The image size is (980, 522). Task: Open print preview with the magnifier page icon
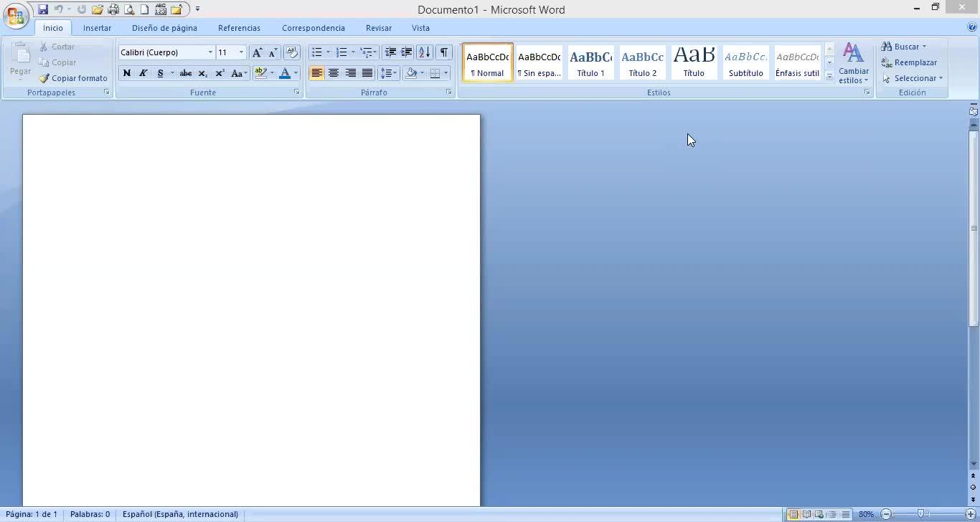pos(129,9)
